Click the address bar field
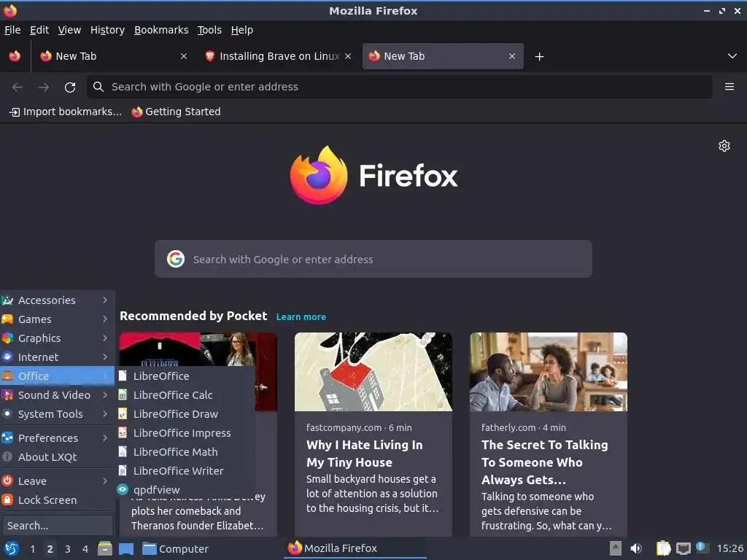Viewport: 747px width, 560px height. (x=399, y=87)
